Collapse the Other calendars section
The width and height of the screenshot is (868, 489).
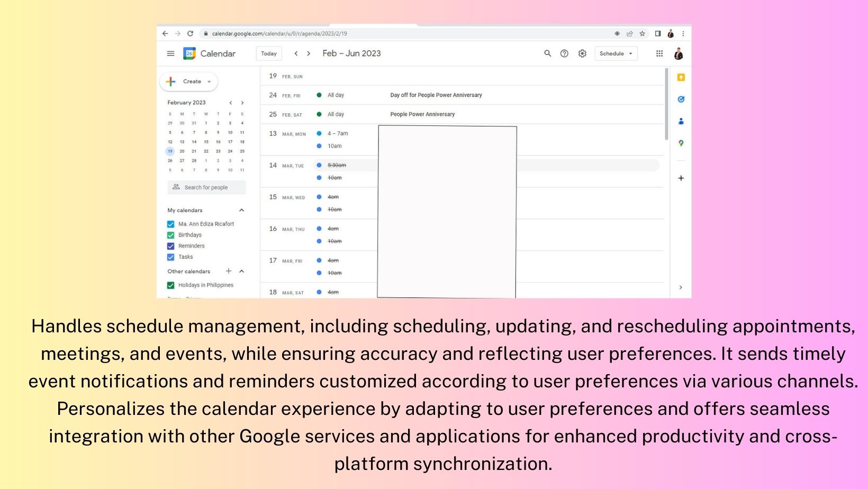242,271
